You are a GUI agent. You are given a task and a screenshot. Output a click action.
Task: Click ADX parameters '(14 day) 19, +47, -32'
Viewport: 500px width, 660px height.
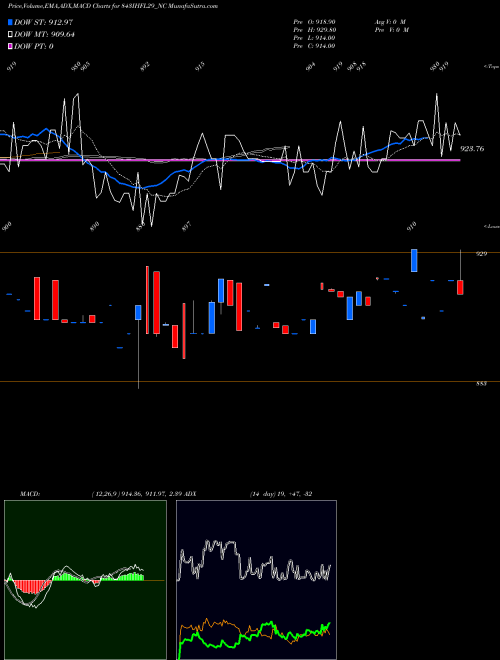coord(281,494)
